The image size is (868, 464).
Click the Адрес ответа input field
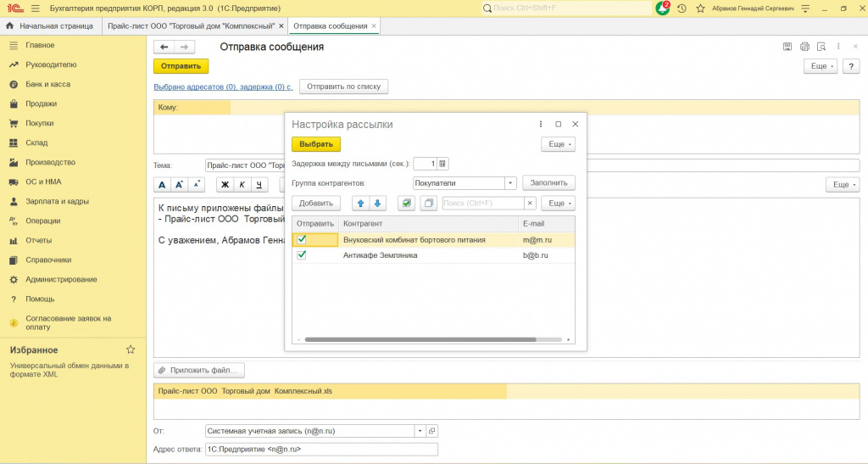[321, 450]
